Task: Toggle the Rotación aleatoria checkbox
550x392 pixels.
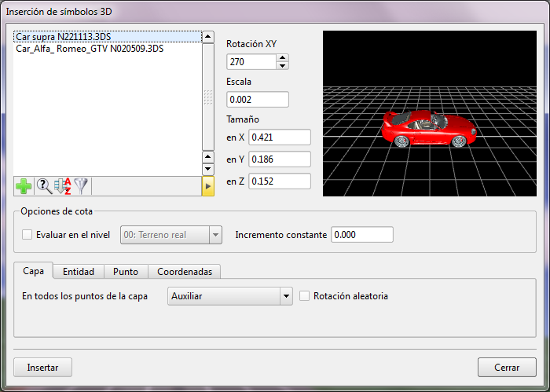Action: click(x=306, y=296)
